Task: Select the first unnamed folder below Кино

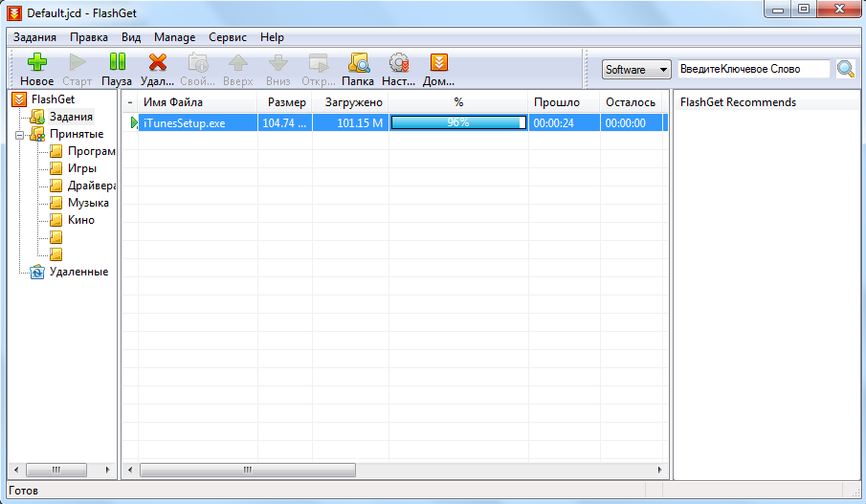Action: (x=56, y=237)
